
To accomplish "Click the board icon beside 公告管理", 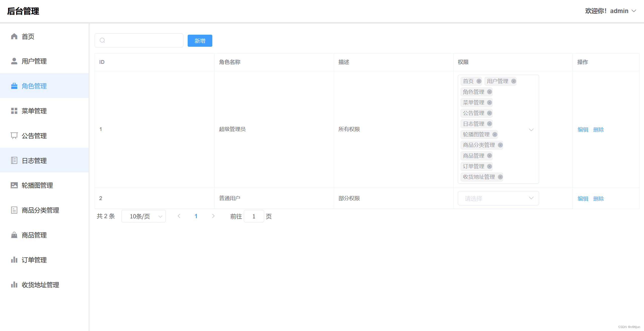I will tap(14, 136).
